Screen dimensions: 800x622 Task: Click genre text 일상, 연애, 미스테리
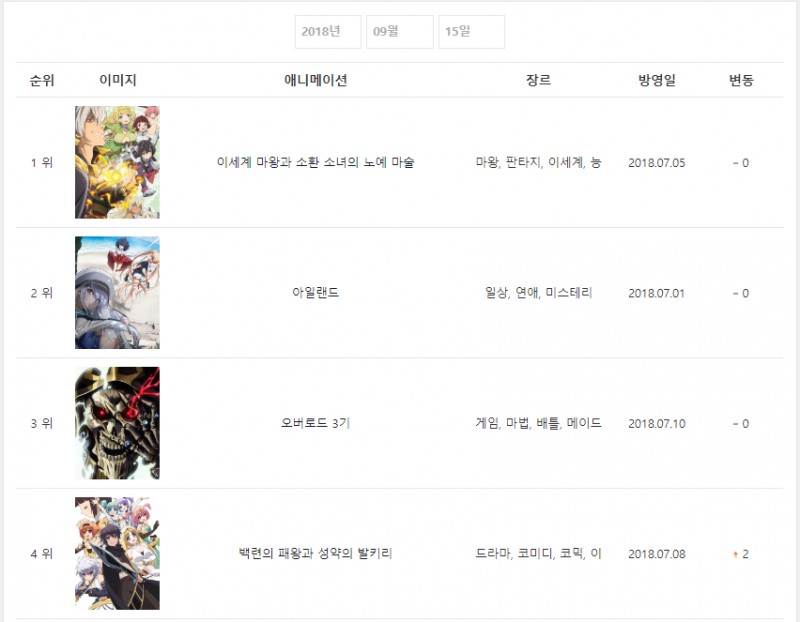pyautogui.click(x=538, y=292)
